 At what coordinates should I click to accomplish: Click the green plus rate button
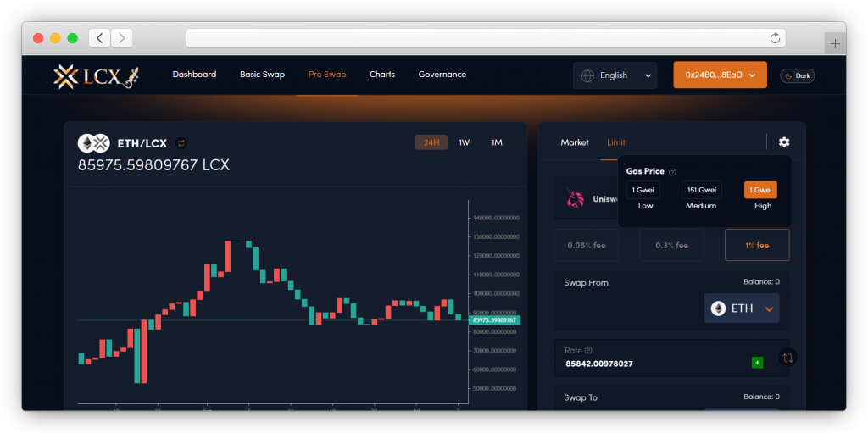pos(757,363)
